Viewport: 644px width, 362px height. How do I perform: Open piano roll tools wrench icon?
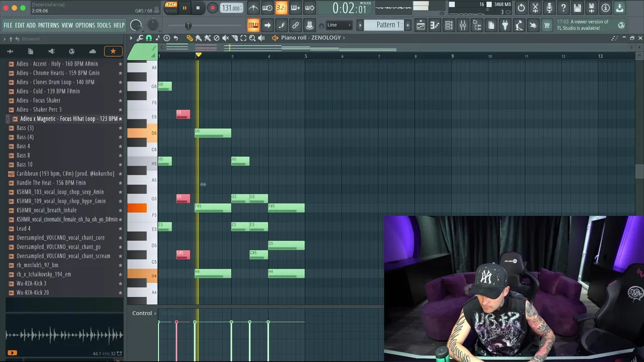[x=140, y=38]
